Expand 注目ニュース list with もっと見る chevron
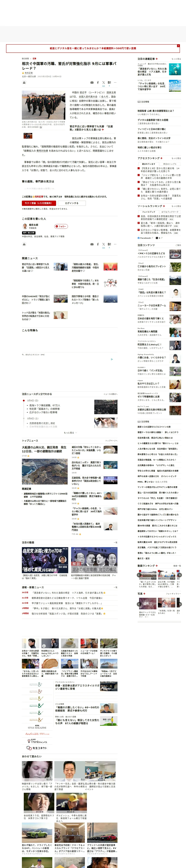 click(70, 433)
